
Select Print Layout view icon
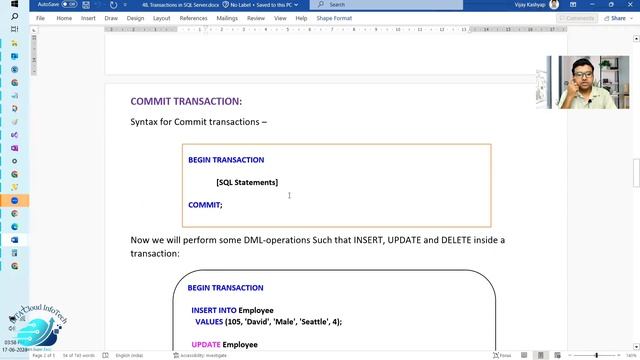click(540, 356)
